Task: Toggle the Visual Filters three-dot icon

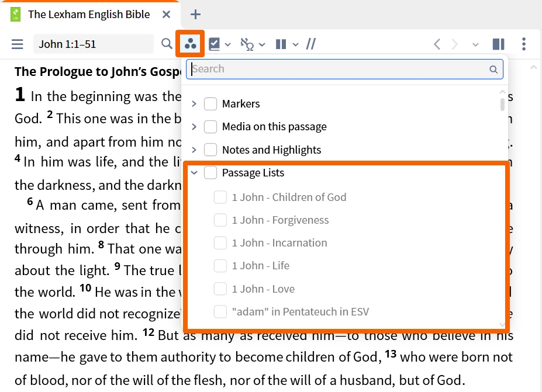Action: click(x=190, y=44)
